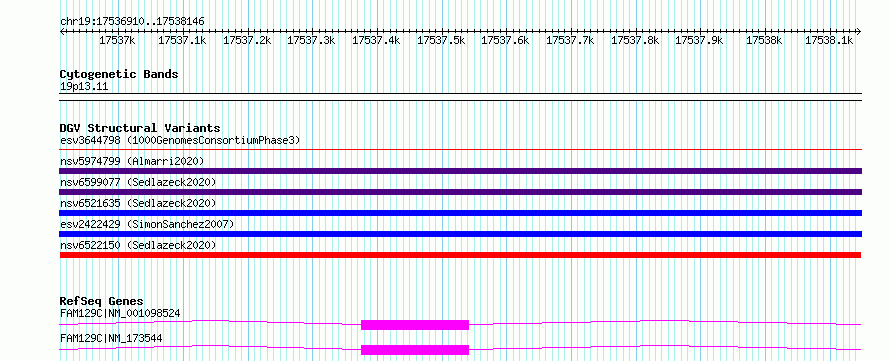Click the 17537.8k ruler tick label
The image size is (890, 361).
point(635,40)
